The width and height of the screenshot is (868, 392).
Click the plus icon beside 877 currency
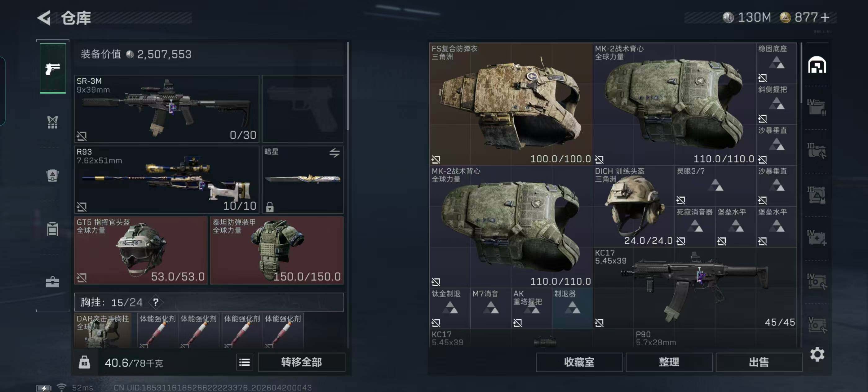(x=825, y=18)
